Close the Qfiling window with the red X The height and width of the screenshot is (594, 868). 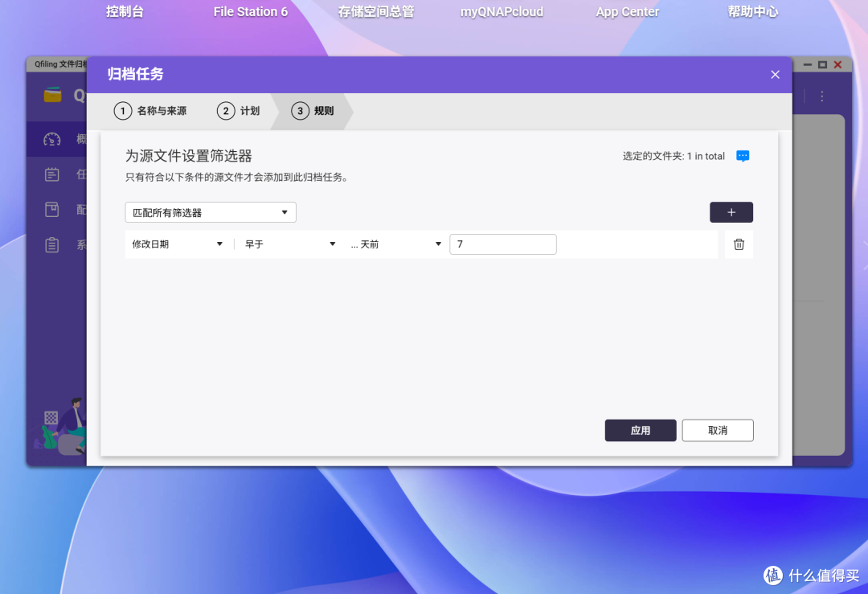point(838,65)
